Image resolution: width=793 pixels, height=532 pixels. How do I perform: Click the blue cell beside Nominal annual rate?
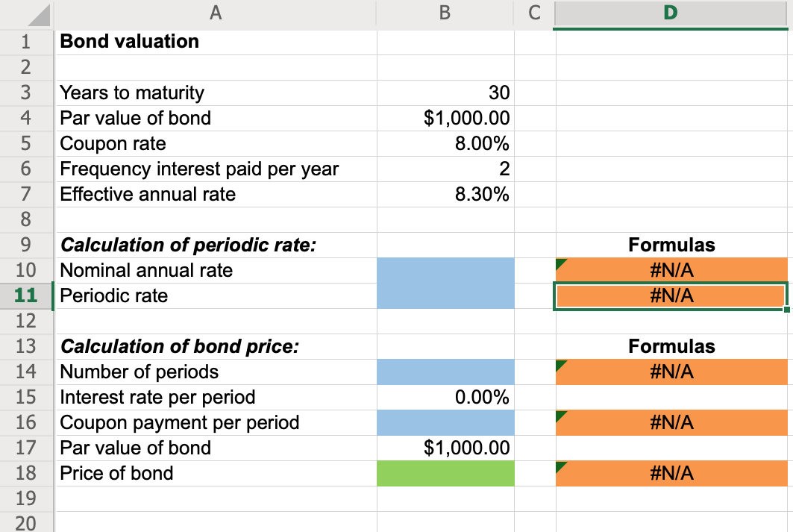point(445,270)
